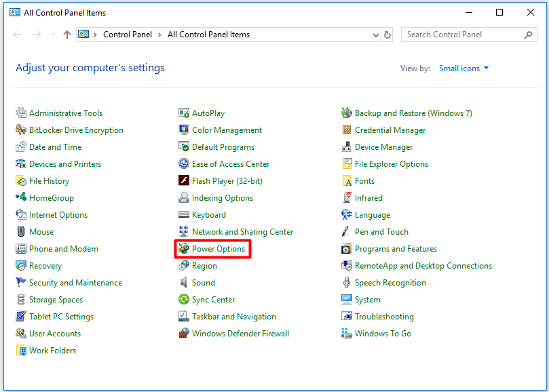Click the search magnifier icon
Image resolution: width=549 pixels, height=392 pixels.
point(529,35)
